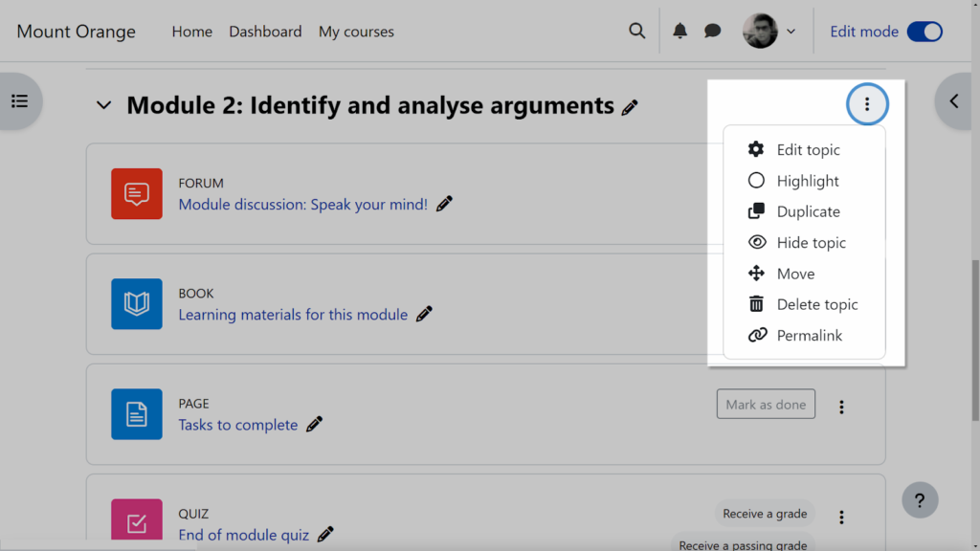This screenshot has height=551, width=980.
Task: Select Edit topic from the menu
Action: click(x=808, y=150)
